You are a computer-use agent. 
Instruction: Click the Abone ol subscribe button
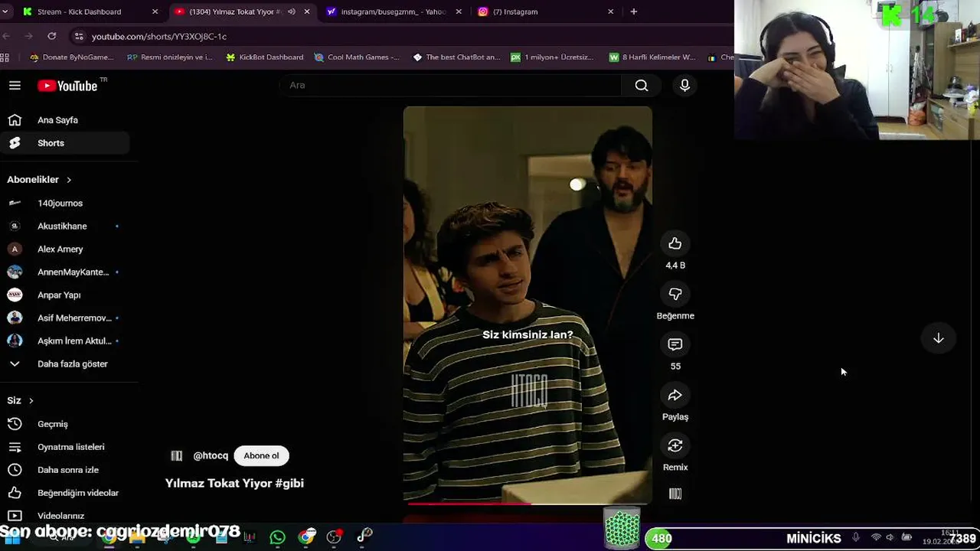tap(261, 455)
